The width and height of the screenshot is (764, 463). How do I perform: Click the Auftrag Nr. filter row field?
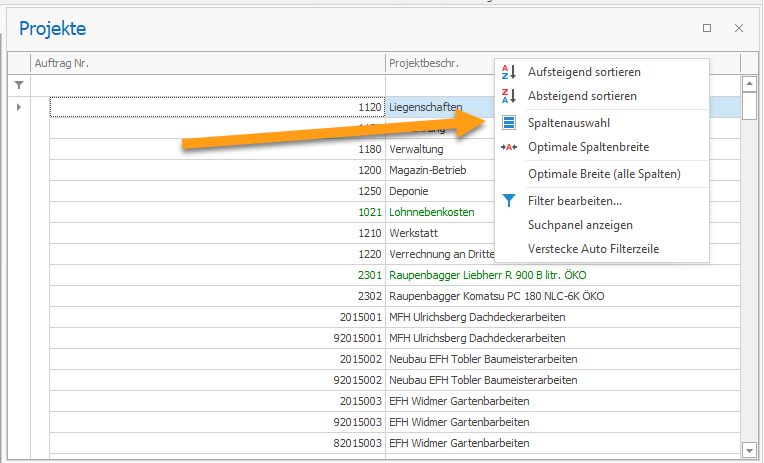pos(208,85)
